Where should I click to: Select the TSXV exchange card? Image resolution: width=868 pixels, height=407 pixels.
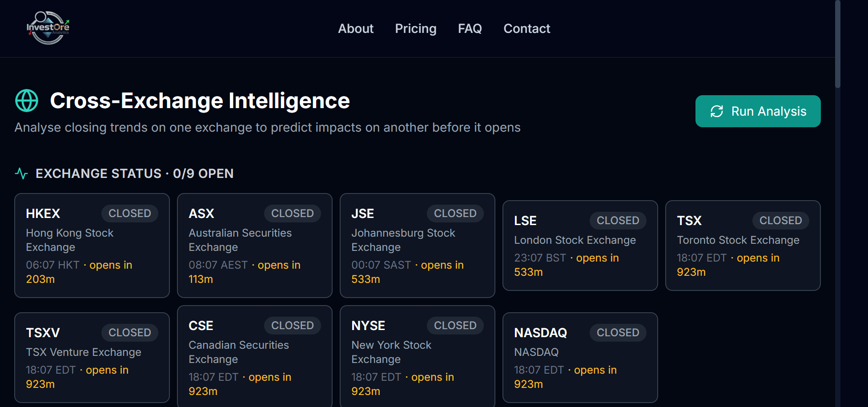[92, 358]
